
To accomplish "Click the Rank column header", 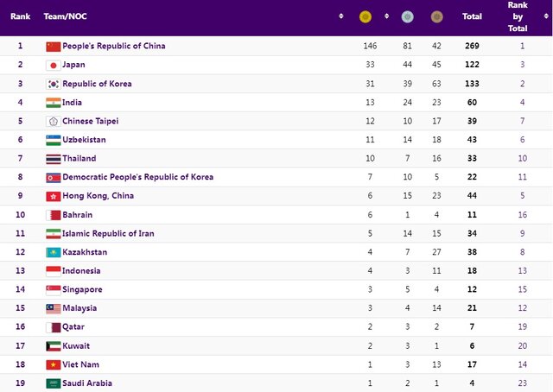I will 20,16.
